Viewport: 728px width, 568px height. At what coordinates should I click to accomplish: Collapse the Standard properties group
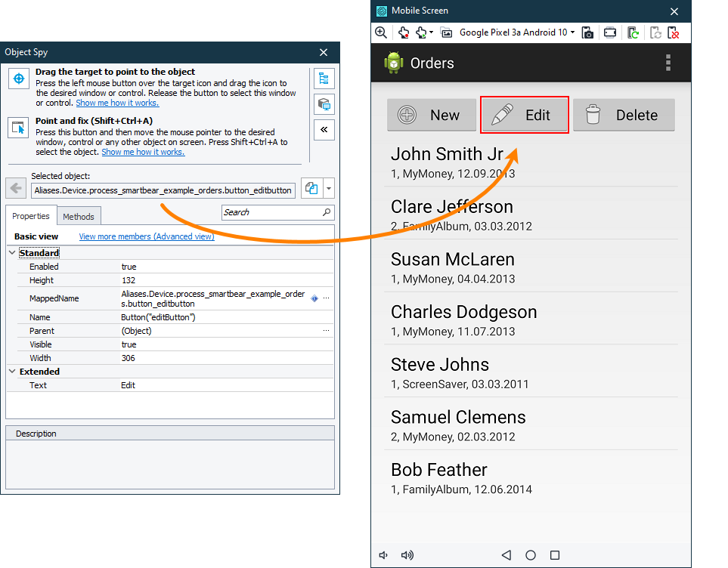coord(12,253)
